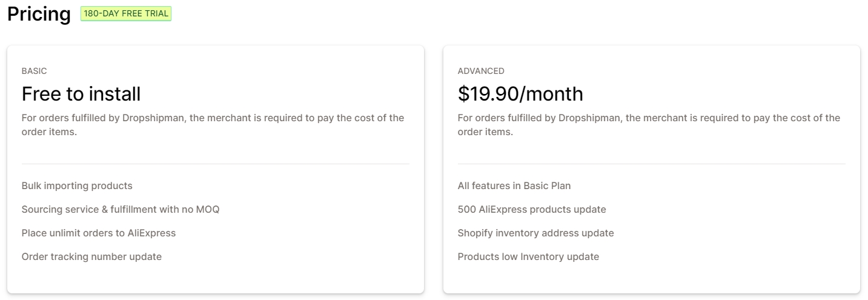Click Sourcing service & fulfillment with no MOQ
The width and height of the screenshot is (868, 300).
pos(121,209)
